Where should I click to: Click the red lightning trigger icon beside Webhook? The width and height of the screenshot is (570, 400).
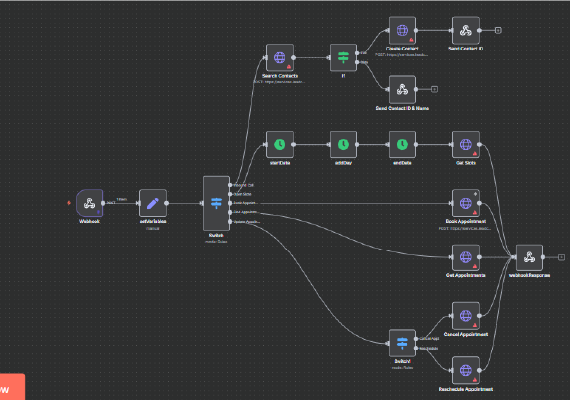point(69,203)
